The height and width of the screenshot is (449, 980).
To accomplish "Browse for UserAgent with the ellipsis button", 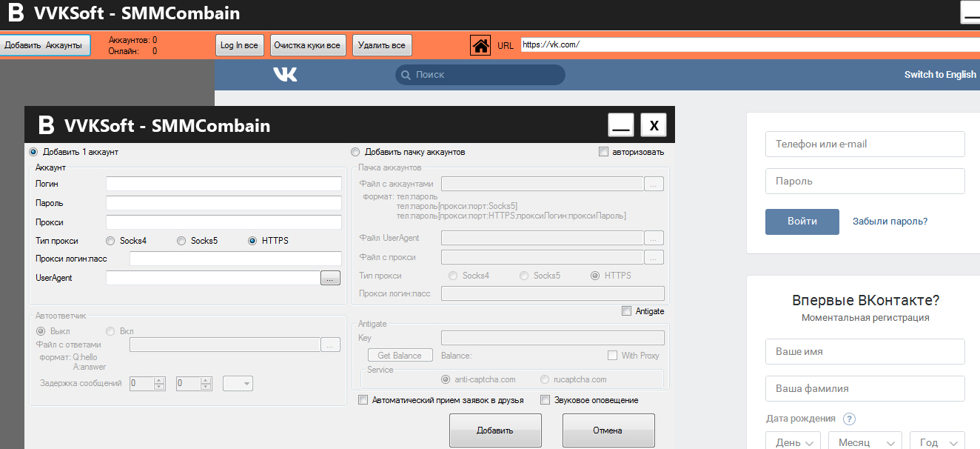I will tap(330, 278).
